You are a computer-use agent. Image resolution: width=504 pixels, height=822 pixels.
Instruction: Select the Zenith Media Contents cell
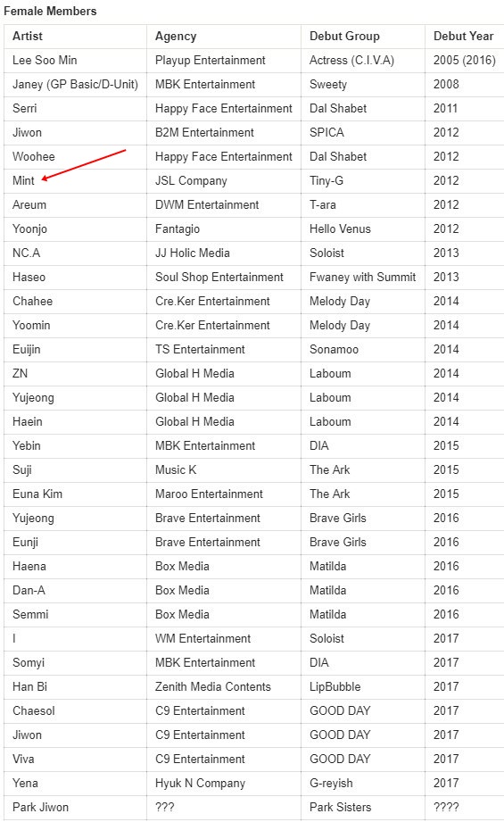click(224, 687)
